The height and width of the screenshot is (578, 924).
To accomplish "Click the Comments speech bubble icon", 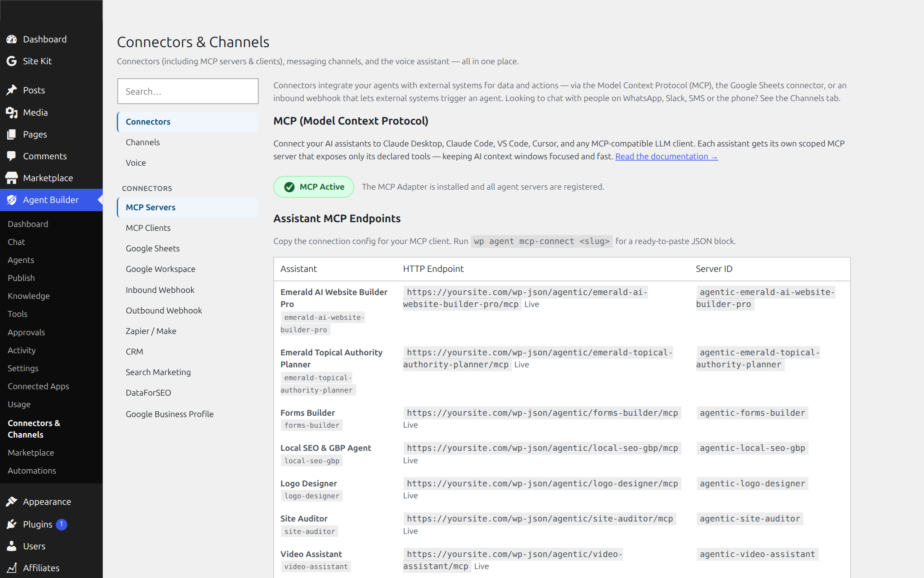I will [12, 156].
